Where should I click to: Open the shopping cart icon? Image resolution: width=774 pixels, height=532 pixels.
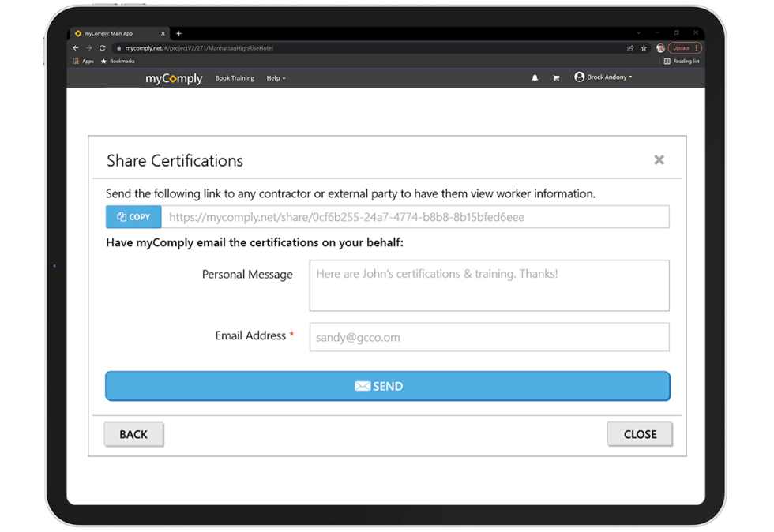[x=556, y=77]
